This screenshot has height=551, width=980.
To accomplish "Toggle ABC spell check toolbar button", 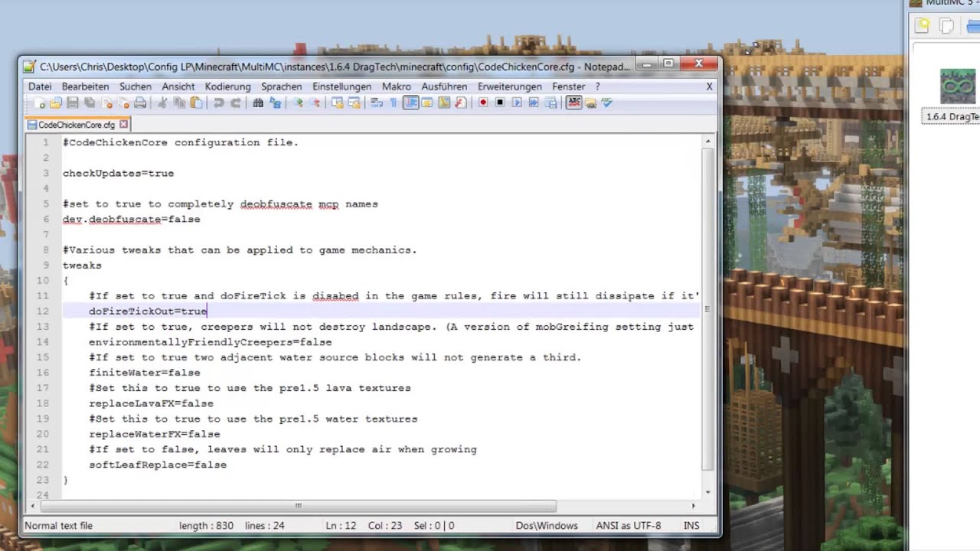I will click(574, 103).
